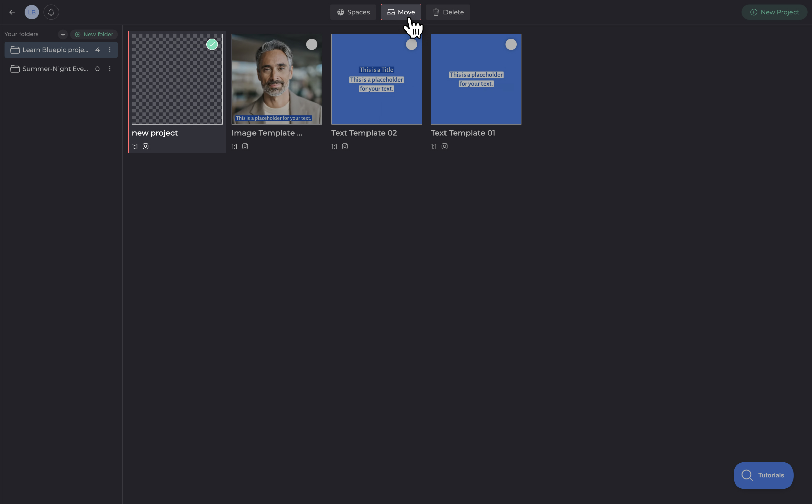Viewport: 812px width, 504px height.
Task: Click the "Your folders" label
Action: click(x=22, y=34)
